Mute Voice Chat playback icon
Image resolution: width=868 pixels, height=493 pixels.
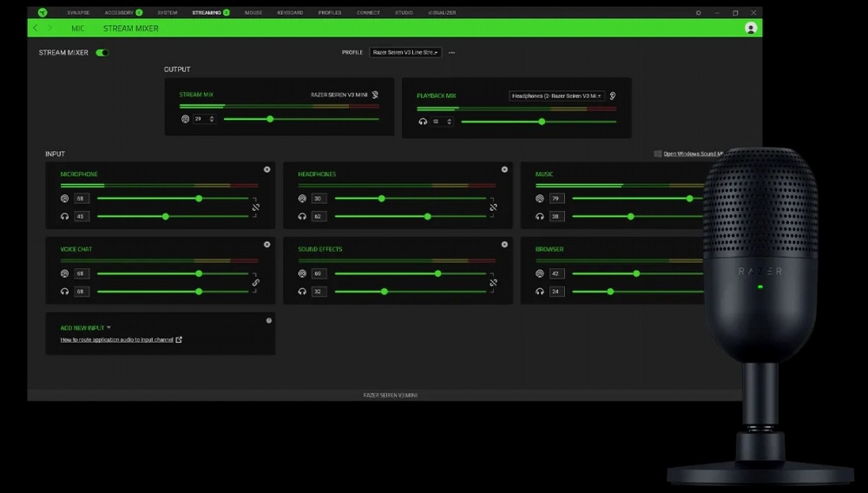[65, 291]
